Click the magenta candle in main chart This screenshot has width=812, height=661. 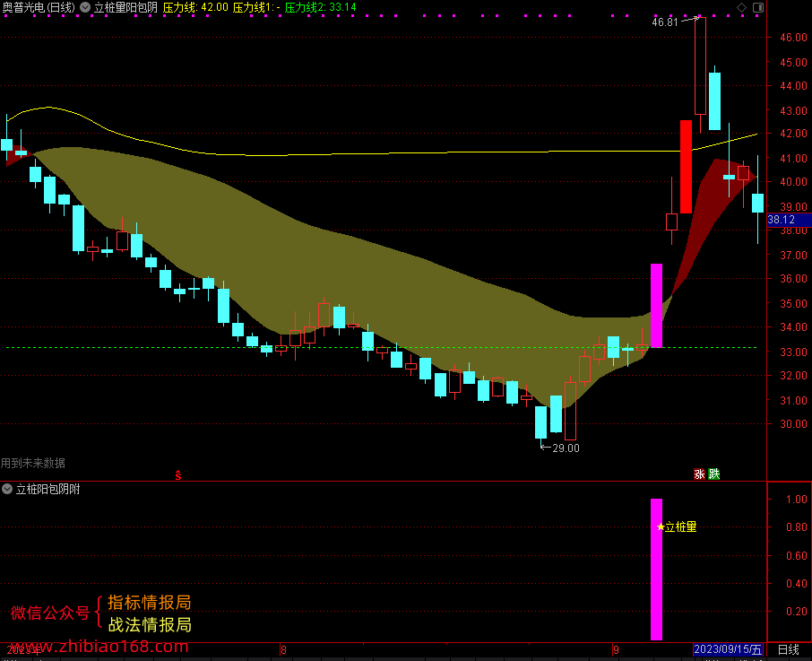pos(656,306)
